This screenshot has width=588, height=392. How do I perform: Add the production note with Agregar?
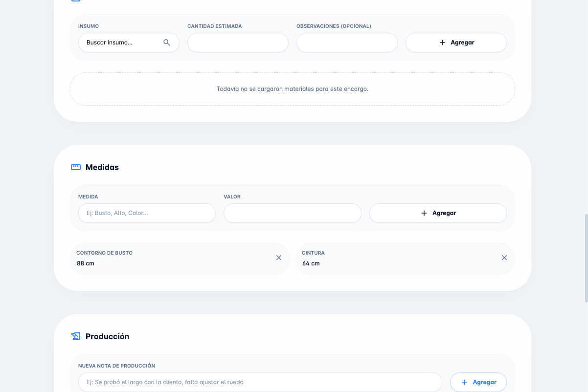coord(478,382)
